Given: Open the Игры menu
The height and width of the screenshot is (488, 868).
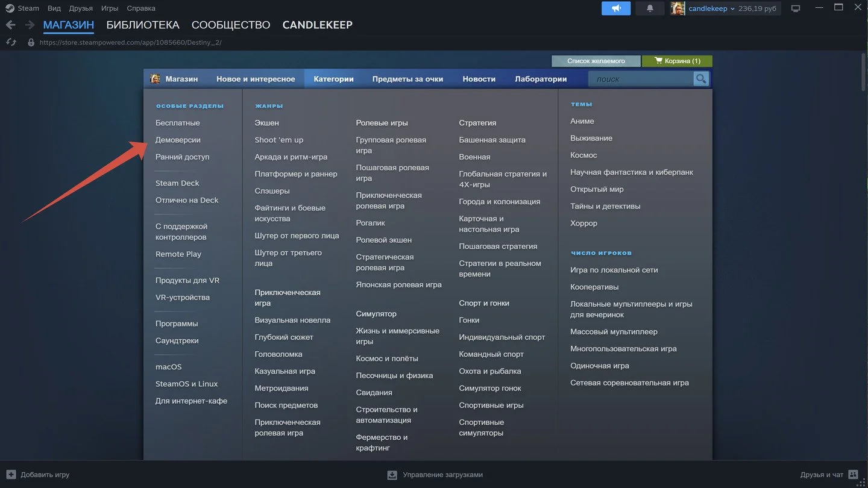Looking at the screenshot, I should click(x=110, y=8).
